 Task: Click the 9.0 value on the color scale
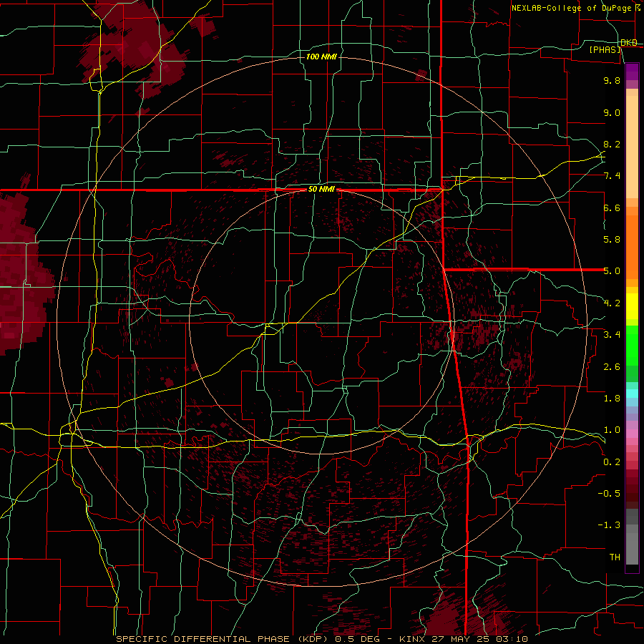[x=612, y=112]
